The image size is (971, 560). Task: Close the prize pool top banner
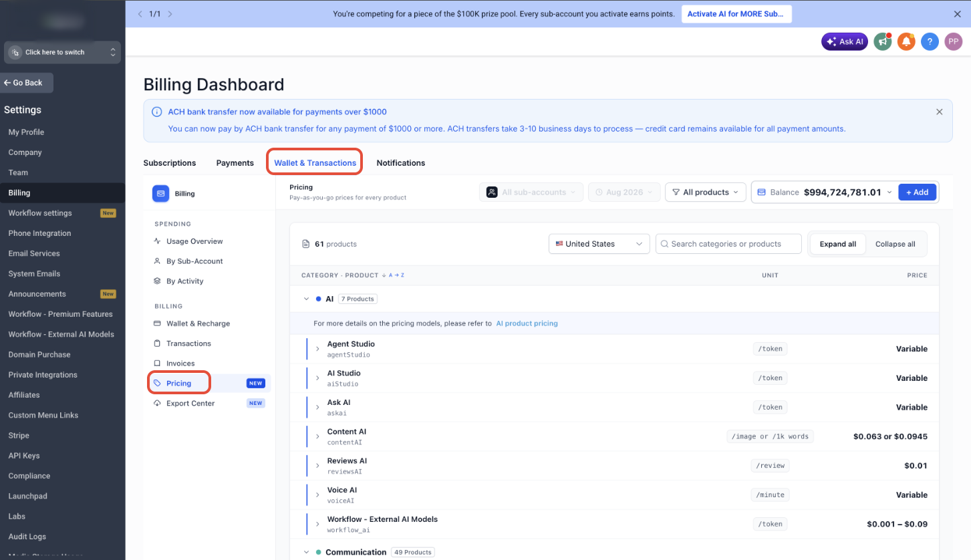[957, 13]
